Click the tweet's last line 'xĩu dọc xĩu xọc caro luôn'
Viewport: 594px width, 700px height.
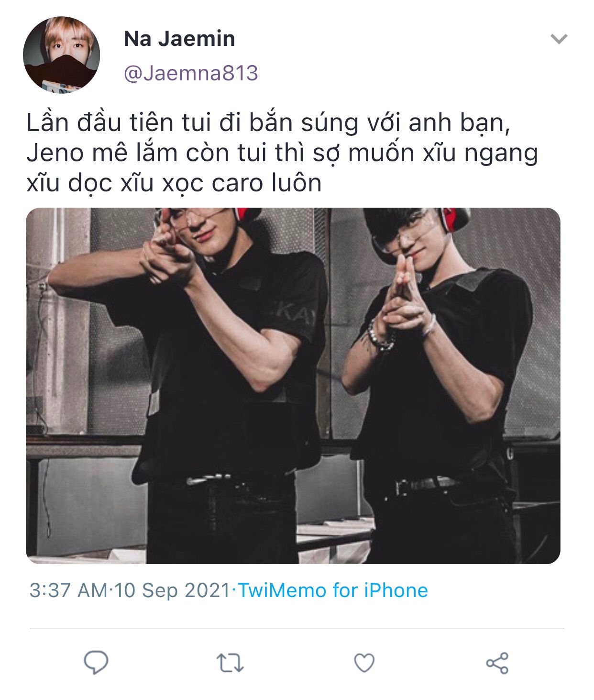click(x=174, y=183)
